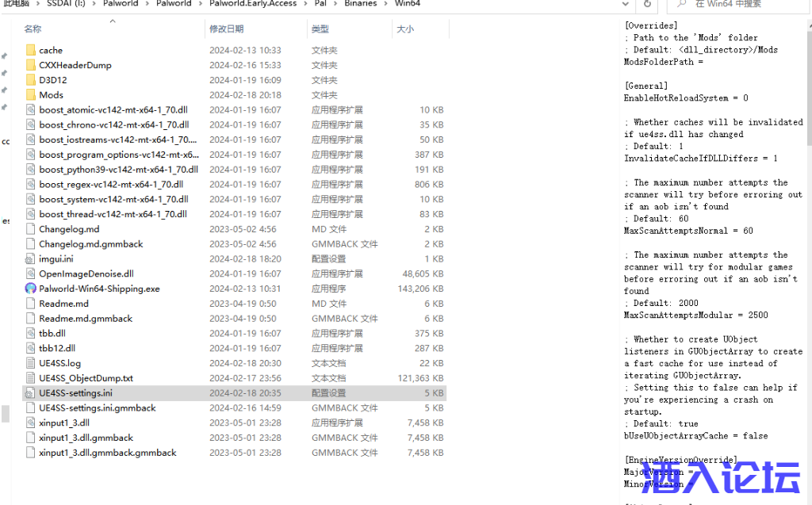Select the UE4SS_ObjectDump.txt file
Viewport: 812px width, 505px height.
pyautogui.click(x=86, y=378)
